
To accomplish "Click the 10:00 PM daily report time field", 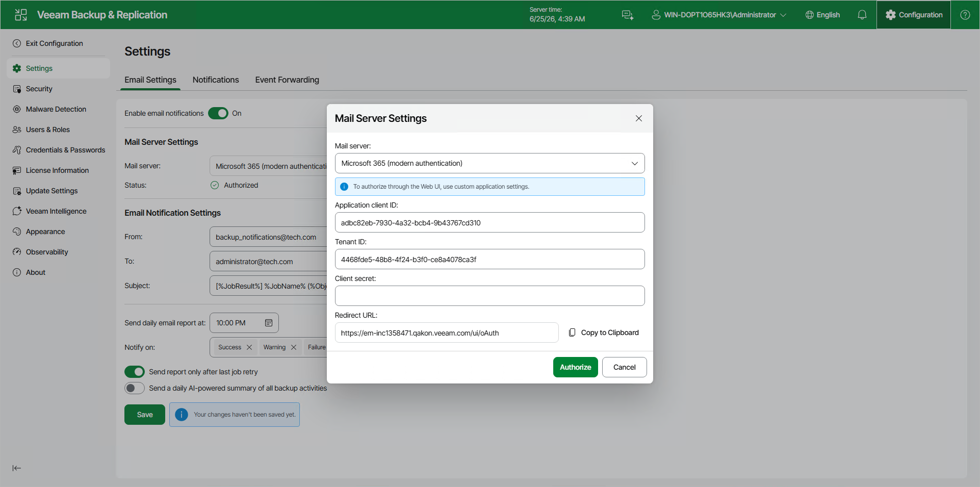I will coord(244,323).
